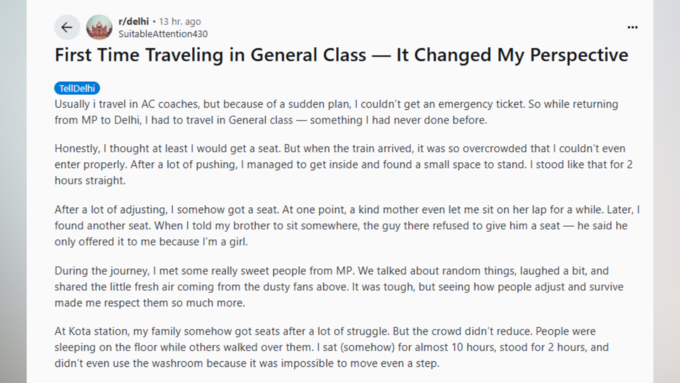The height and width of the screenshot is (383, 680).
Task: Open the SuitableAttention430 user profile
Action: coord(163,34)
